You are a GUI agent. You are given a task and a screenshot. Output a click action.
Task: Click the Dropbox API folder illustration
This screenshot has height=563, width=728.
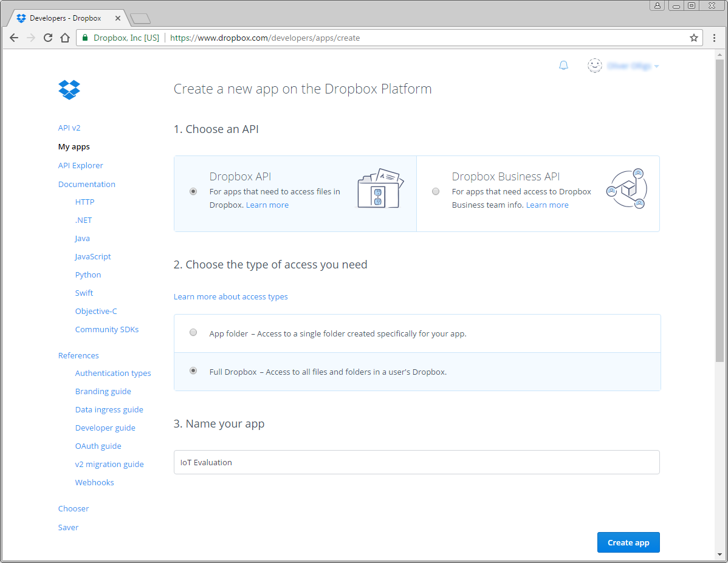point(380,188)
